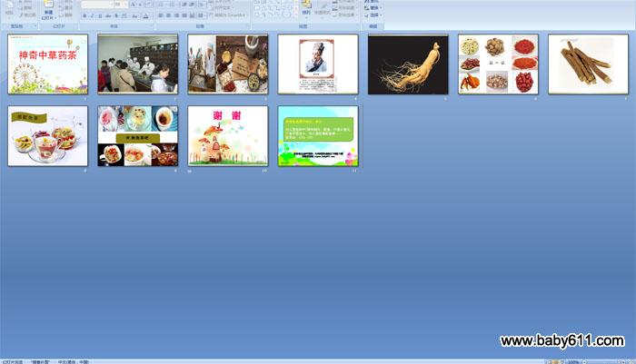Click the New Slide button in ribbon

(47, 10)
